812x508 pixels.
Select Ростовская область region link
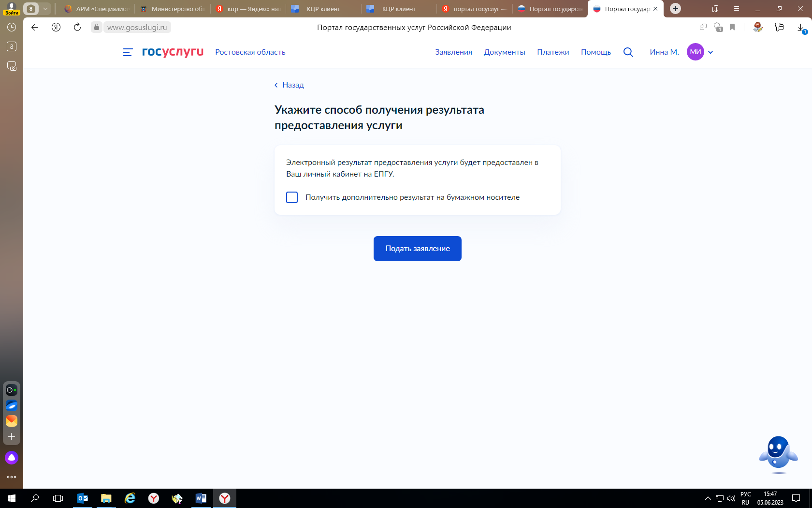point(250,52)
